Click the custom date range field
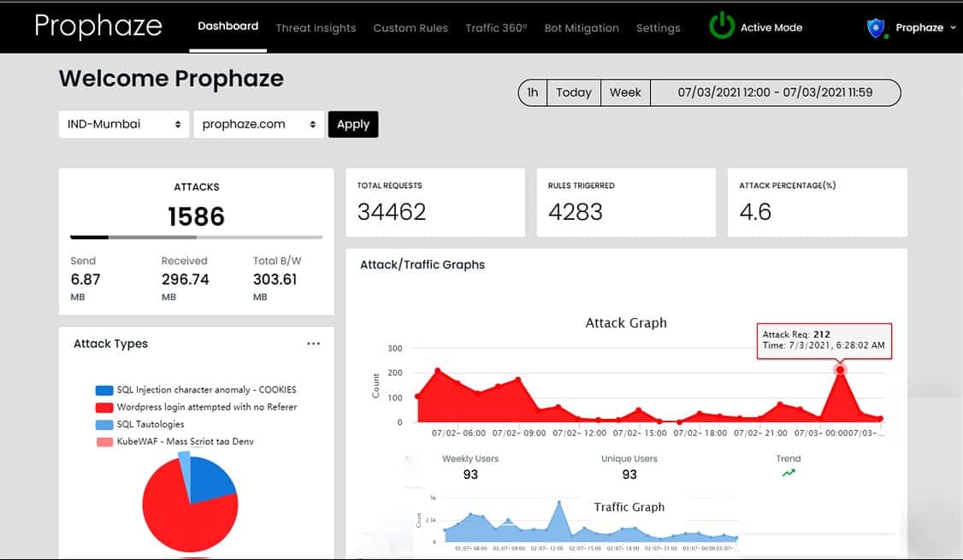The height and width of the screenshot is (560, 963). pyautogui.click(x=775, y=92)
